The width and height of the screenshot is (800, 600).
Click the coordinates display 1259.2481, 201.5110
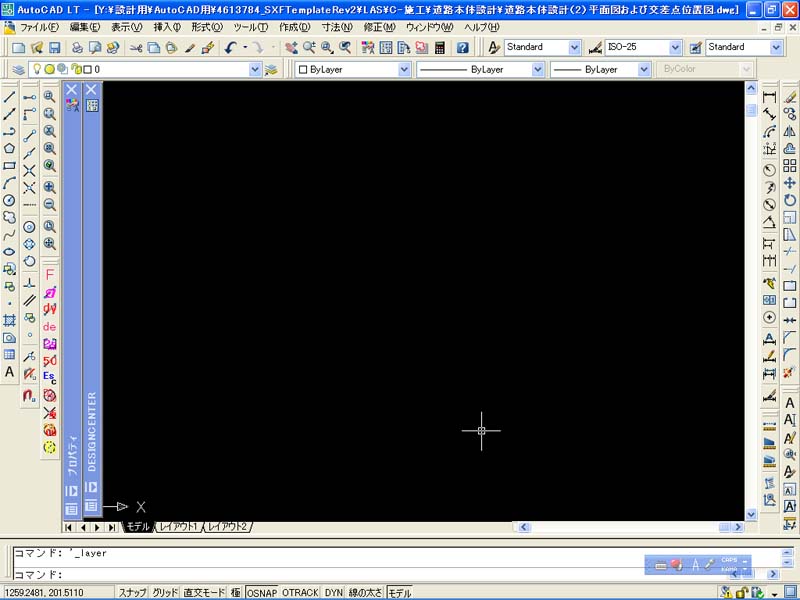click(x=44, y=592)
